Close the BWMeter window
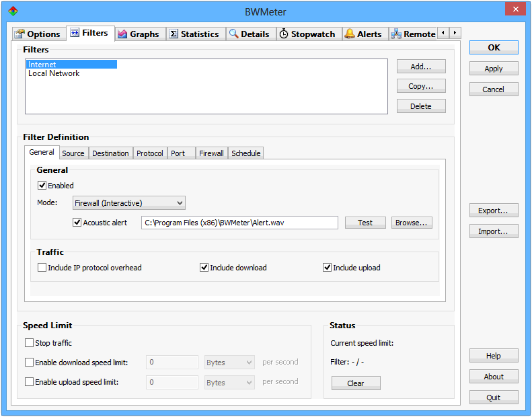Image resolution: width=532 pixels, height=417 pixels. [x=515, y=9]
